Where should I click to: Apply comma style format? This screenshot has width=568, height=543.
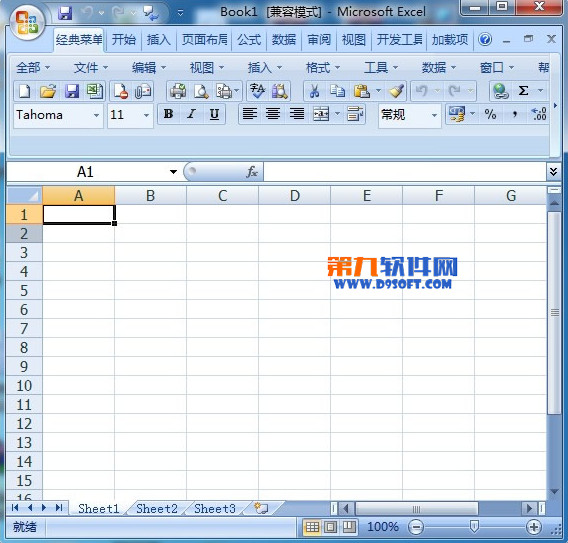click(515, 115)
